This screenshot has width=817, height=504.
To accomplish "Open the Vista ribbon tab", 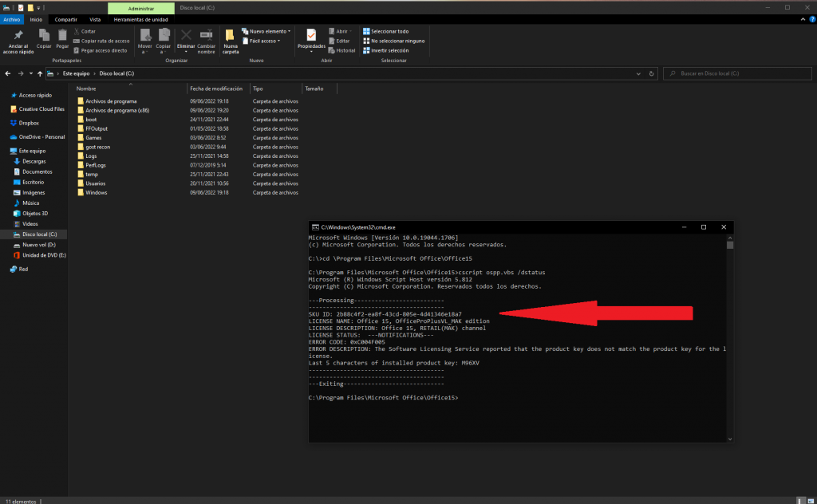I will [x=94, y=19].
